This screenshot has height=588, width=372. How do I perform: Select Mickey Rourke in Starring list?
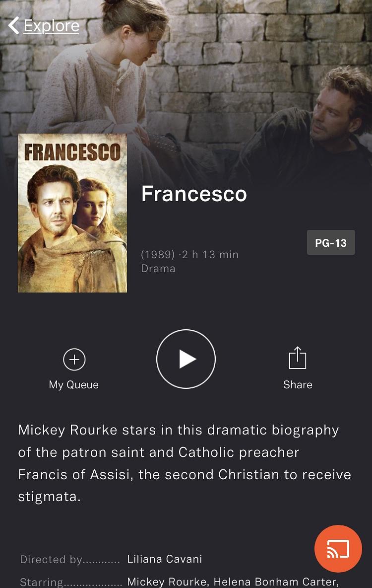167,582
